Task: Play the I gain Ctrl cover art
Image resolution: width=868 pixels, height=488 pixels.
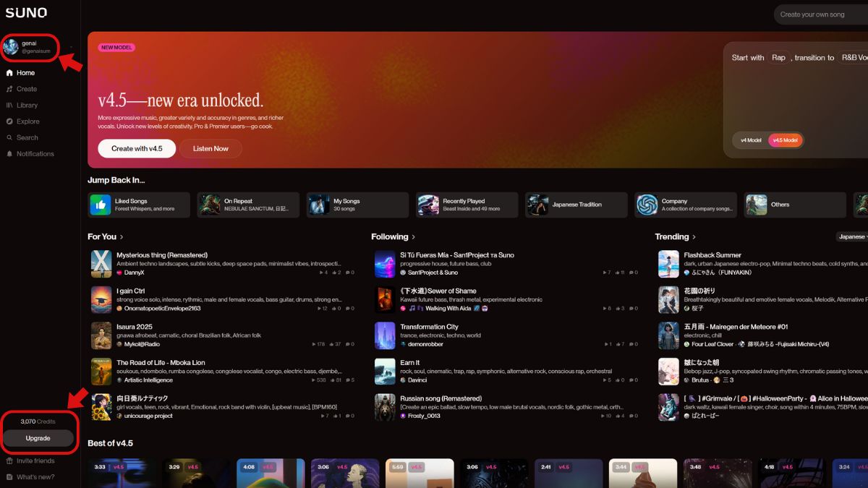Action: (x=101, y=300)
